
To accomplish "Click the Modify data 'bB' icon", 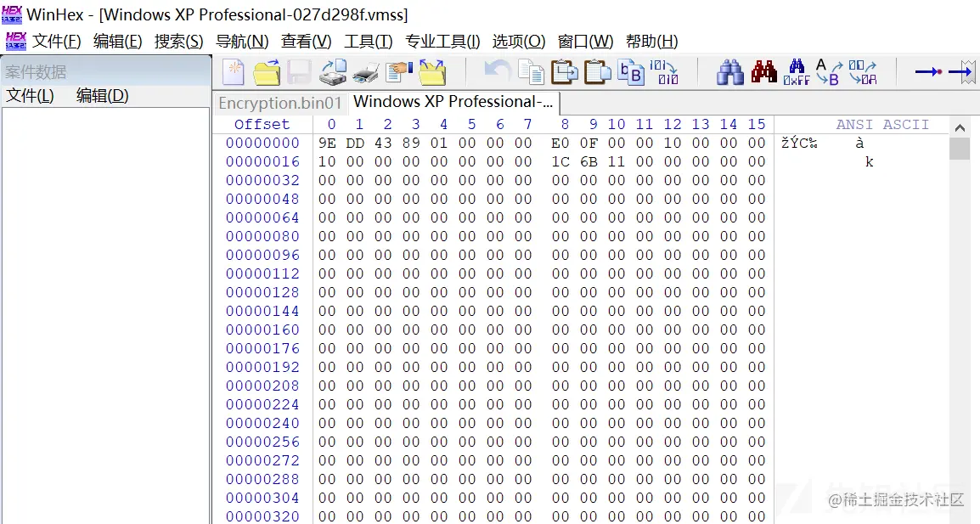I will [x=631, y=72].
